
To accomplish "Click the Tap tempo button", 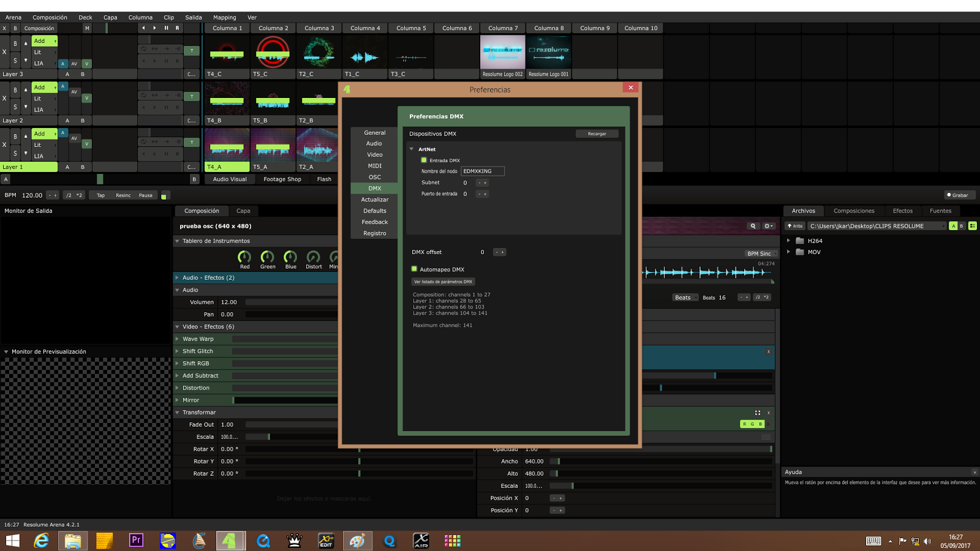I will click(100, 195).
